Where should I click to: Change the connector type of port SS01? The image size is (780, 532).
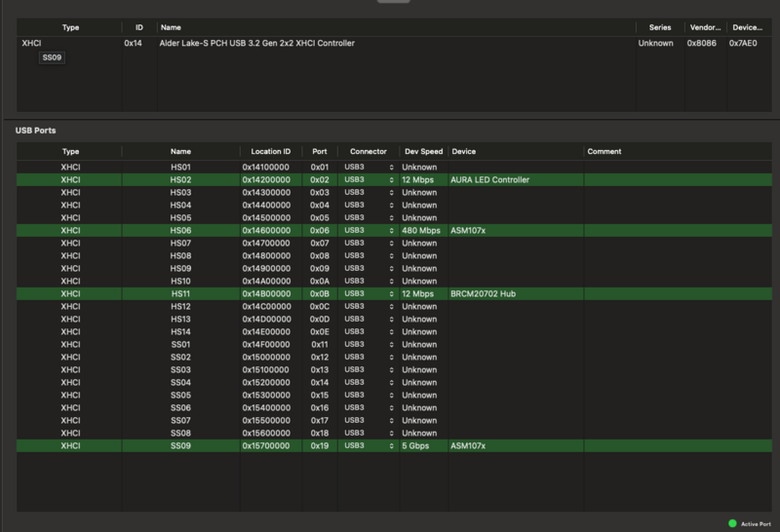pyautogui.click(x=369, y=345)
